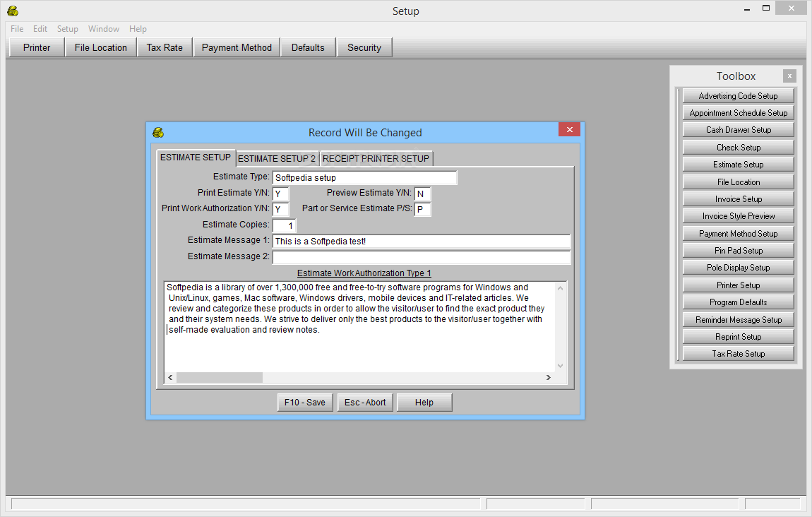Click in the Work Authorization text area
The width and height of the screenshot is (812, 517).
359,327
